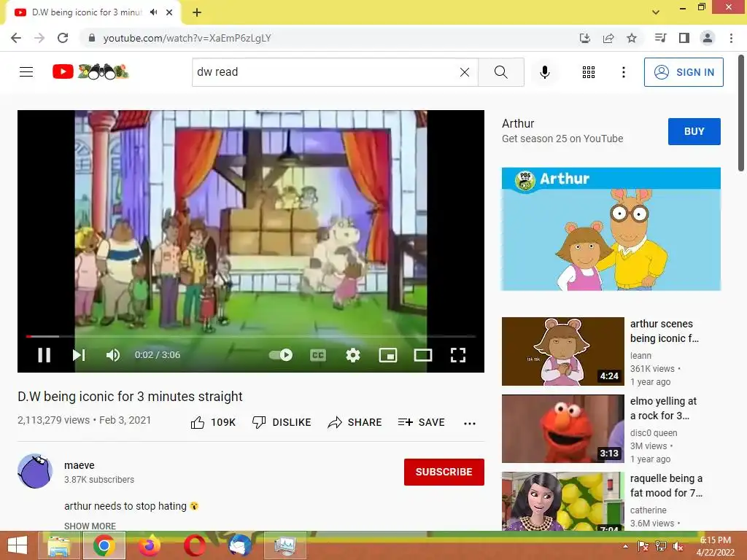Enable theater mode

pos(423,355)
